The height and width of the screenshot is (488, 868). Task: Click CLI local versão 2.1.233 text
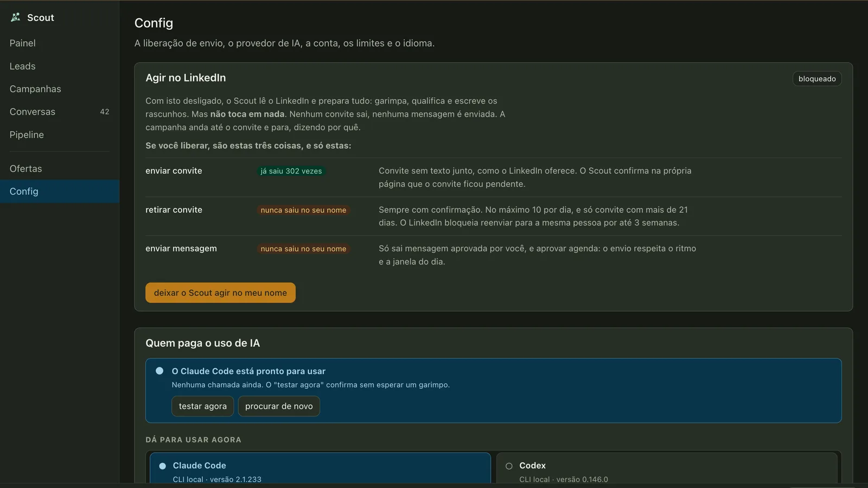pyautogui.click(x=217, y=479)
